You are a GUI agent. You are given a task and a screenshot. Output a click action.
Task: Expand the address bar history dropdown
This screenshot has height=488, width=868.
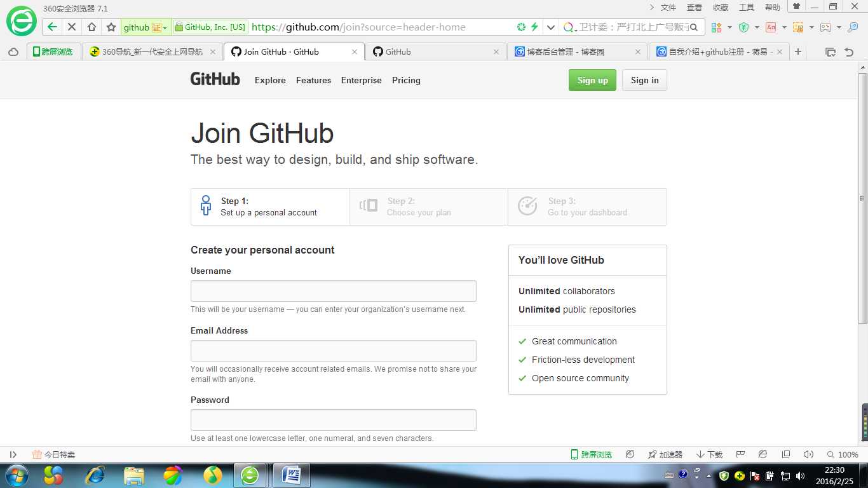[551, 27]
